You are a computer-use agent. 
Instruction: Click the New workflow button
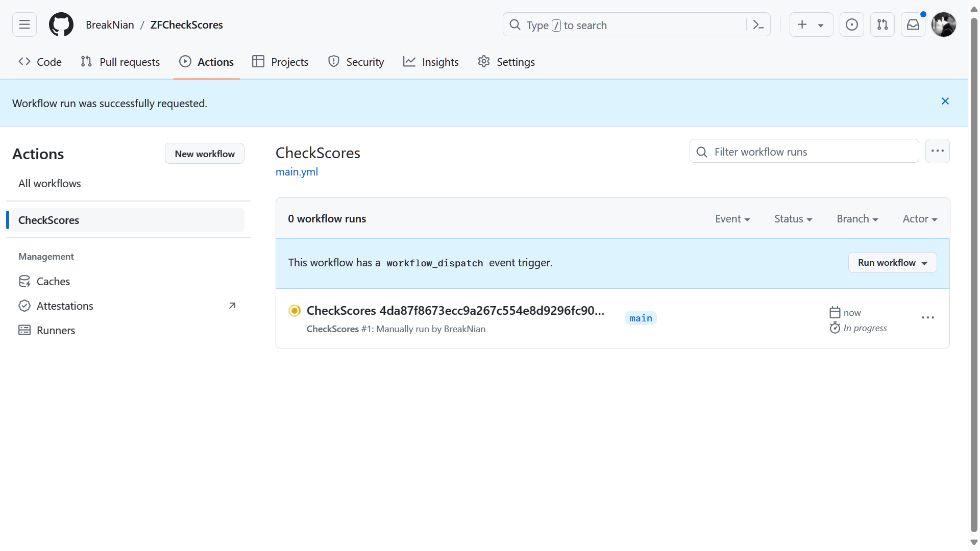pos(205,154)
